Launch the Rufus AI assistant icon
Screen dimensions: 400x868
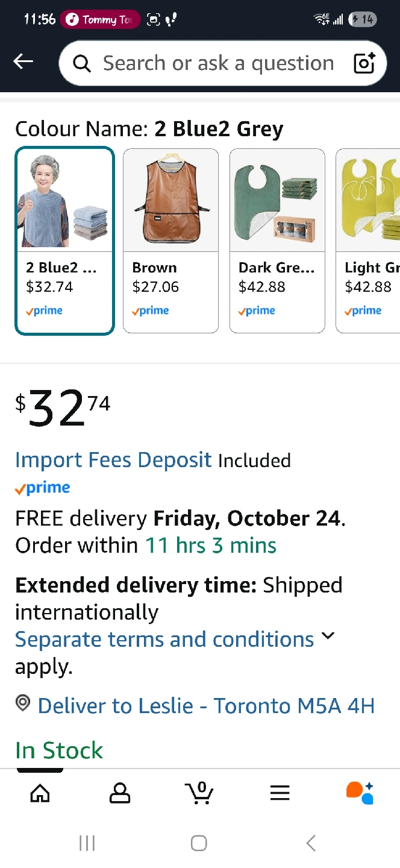(360, 793)
